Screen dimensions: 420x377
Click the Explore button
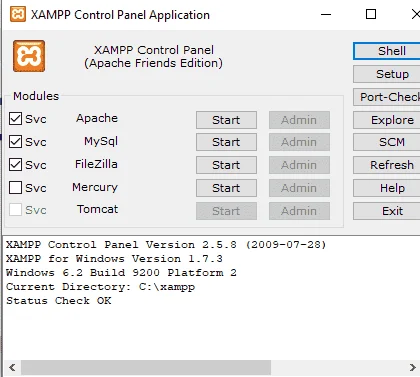click(387, 120)
